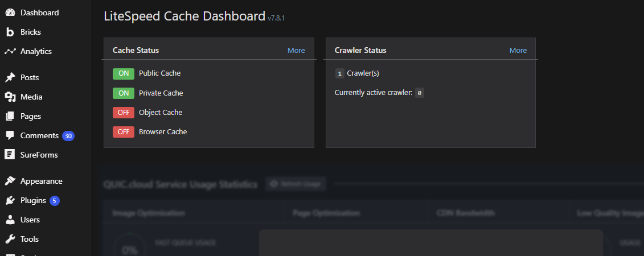Click the LiteSpeed Cache Dashboard title
644x256 pixels.
[x=184, y=16]
